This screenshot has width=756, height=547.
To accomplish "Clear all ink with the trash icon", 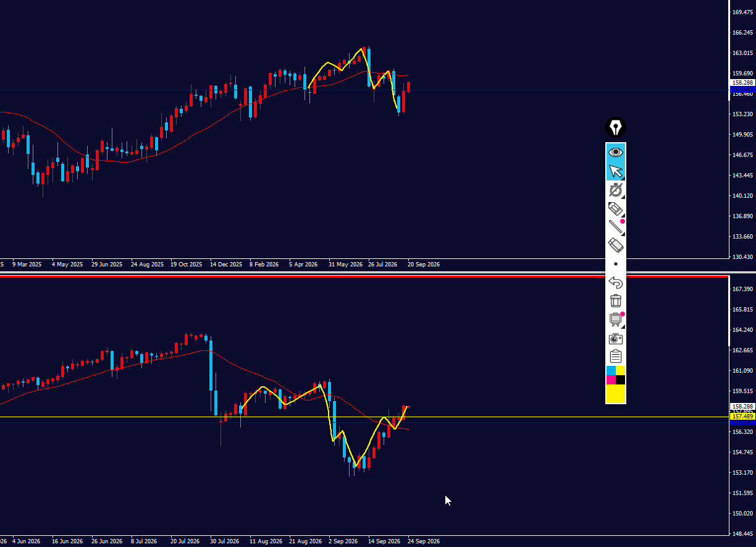I will click(616, 301).
